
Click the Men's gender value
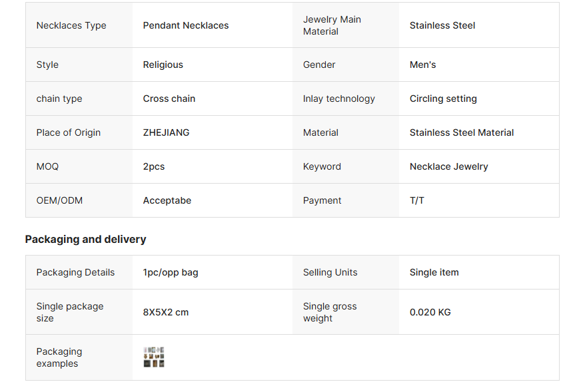coord(422,65)
